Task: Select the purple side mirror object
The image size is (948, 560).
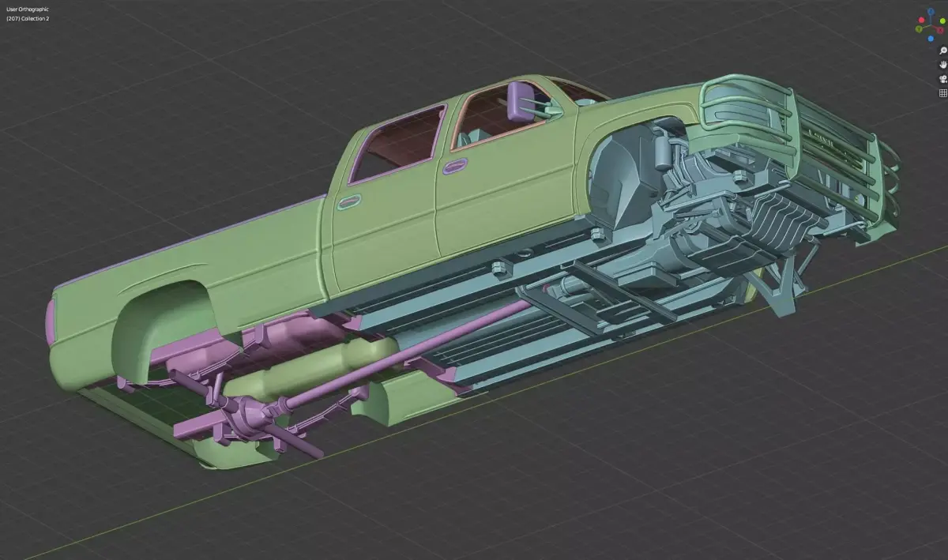Action: point(521,101)
